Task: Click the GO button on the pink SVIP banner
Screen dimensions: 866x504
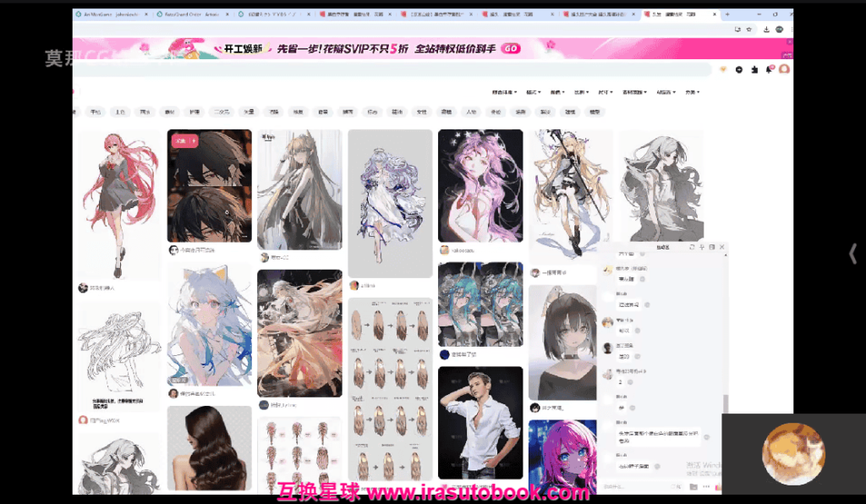Action: (511, 48)
